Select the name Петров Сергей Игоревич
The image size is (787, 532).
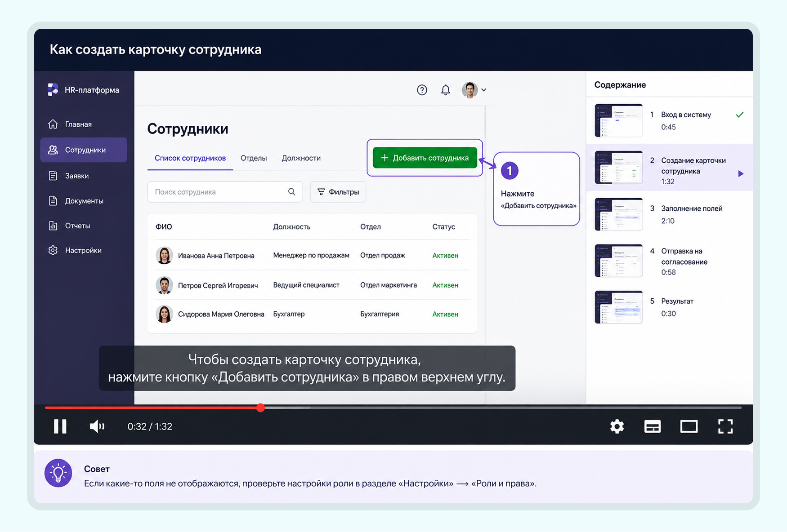coord(218,285)
